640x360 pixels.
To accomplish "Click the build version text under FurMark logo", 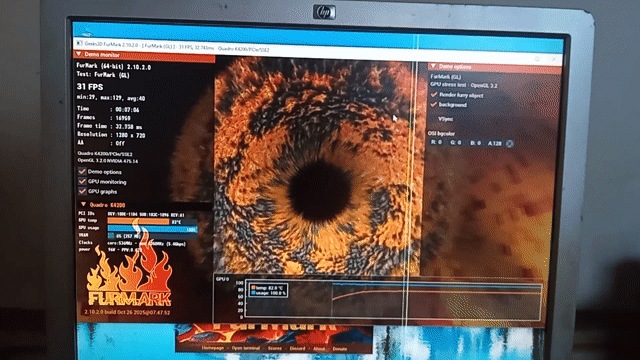I will tap(127, 312).
